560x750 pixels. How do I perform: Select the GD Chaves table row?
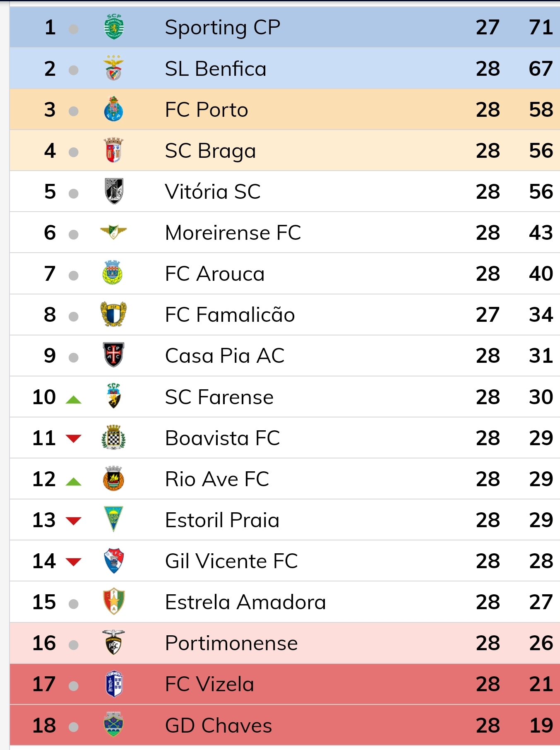pyautogui.click(x=285, y=725)
